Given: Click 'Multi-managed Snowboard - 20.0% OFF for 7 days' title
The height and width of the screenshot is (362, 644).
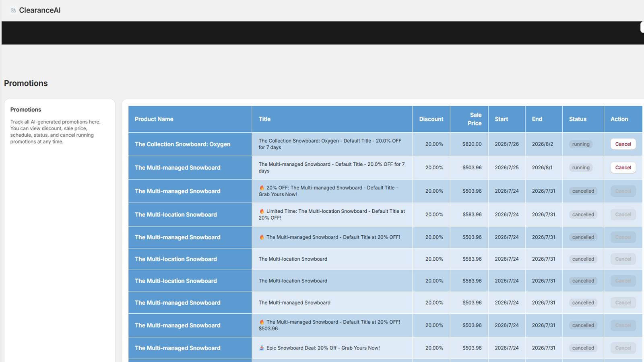Looking at the screenshot, I should (x=332, y=168).
